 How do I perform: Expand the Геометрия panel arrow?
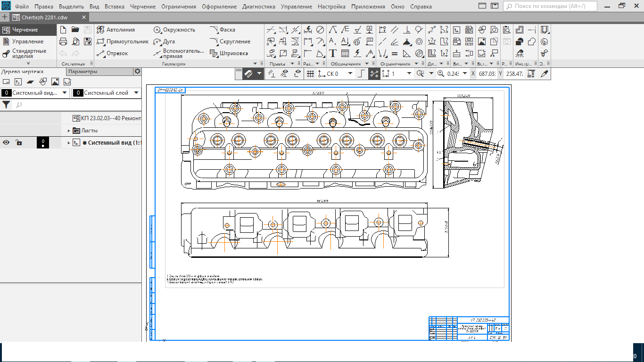[256, 63]
